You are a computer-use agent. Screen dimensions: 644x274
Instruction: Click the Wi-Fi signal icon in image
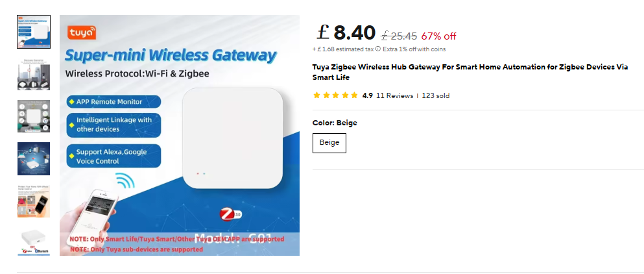[x=125, y=181]
